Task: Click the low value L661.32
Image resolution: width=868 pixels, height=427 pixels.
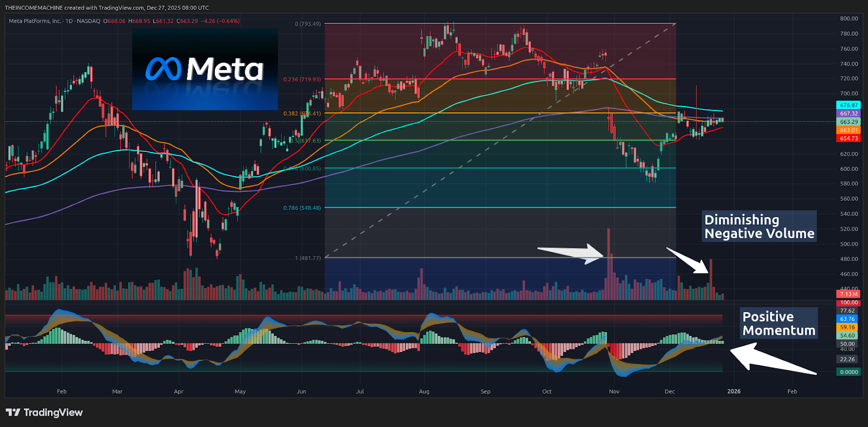Action: tap(163, 21)
